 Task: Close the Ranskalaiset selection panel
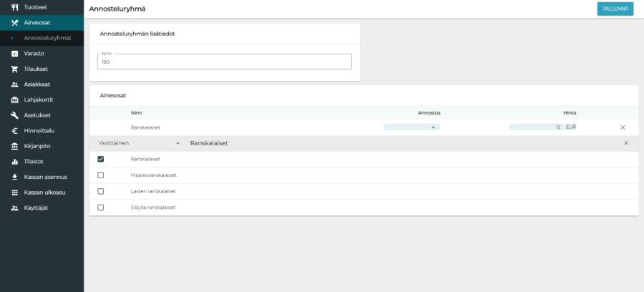(x=626, y=143)
